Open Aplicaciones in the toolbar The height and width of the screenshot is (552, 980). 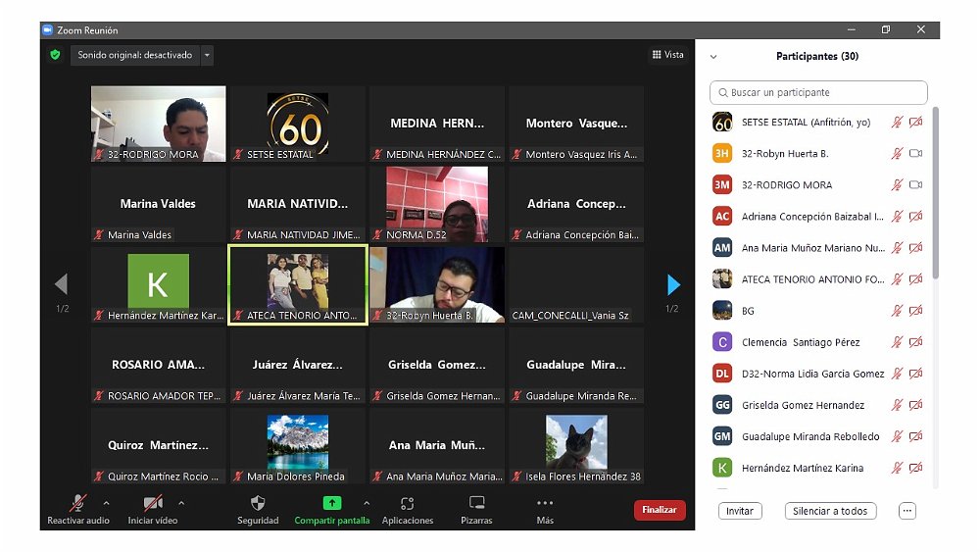coord(408,503)
